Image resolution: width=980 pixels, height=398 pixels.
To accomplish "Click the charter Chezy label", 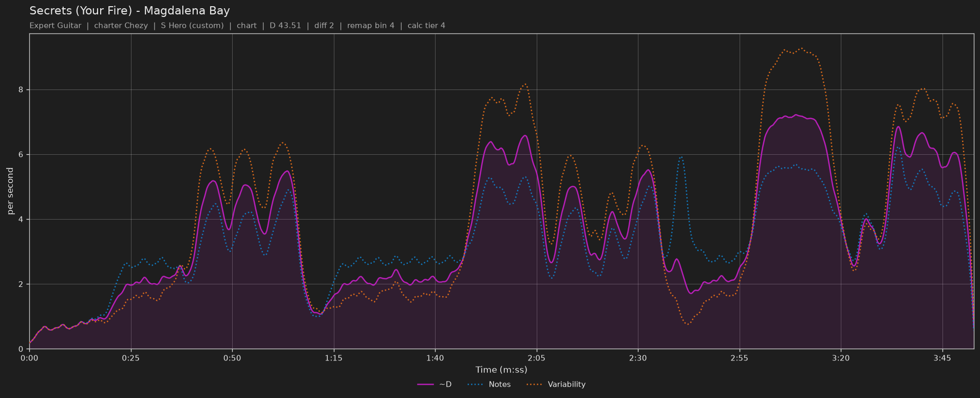I will tap(121, 25).
